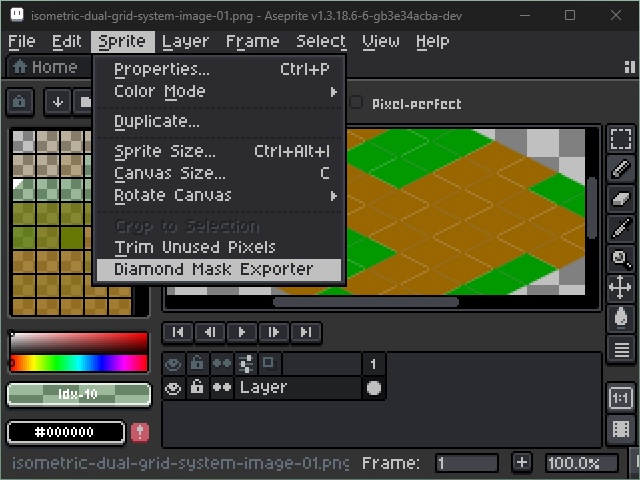Go to first frame
This screenshot has width=640, height=480.
click(178, 332)
